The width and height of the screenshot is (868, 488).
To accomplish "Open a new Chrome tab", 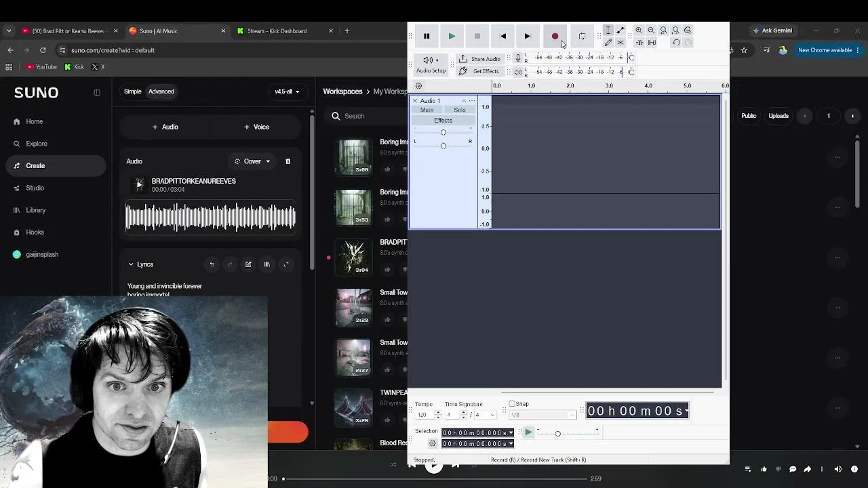I will (347, 30).
